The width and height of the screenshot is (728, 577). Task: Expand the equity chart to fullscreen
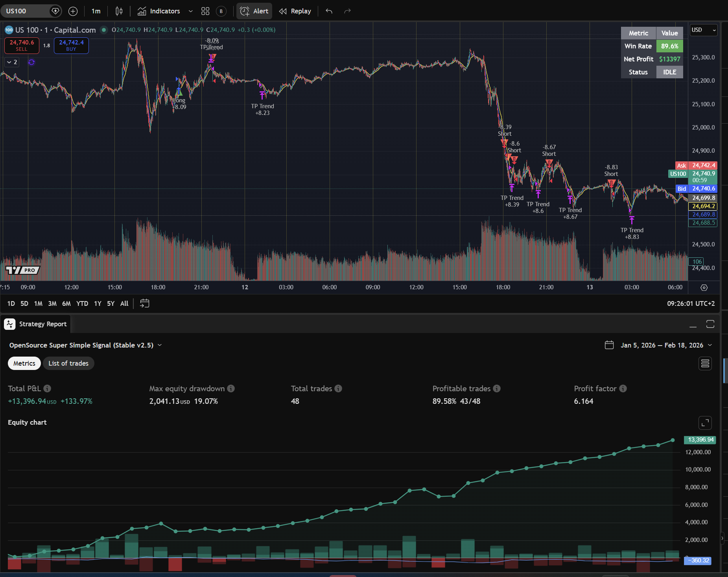pos(705,423)
